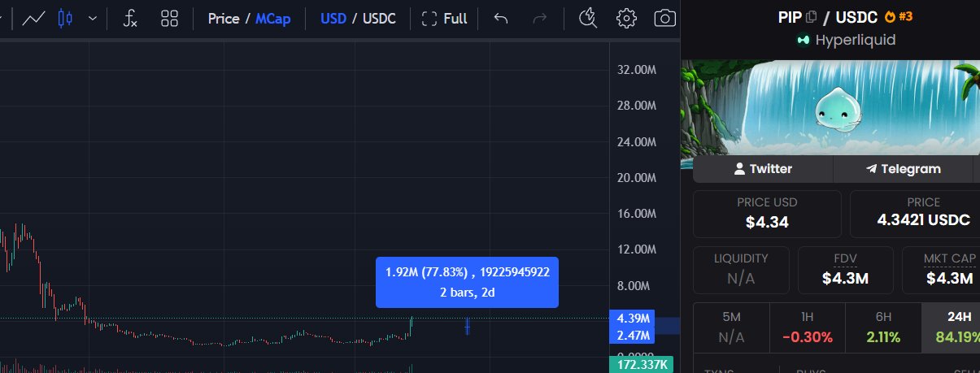Image resolution: width=980 pixels, height=373 pixels.
Task: Switch chart to MCap view
Action: tap(272, 18)
